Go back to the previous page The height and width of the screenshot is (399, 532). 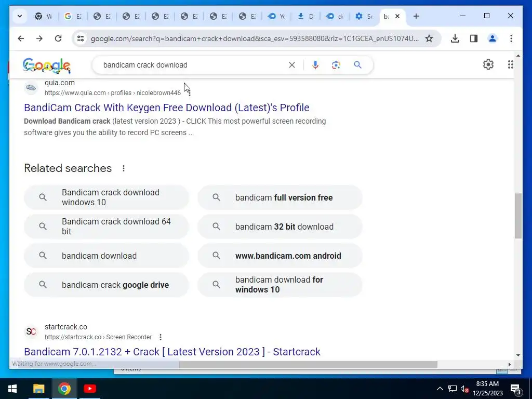tap(21, 38)
